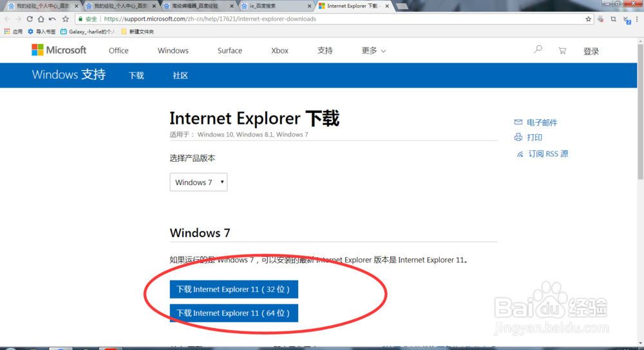Open 社区 in the blue navigation bar
The image size is (644, 350).
pyautogui.click(x=180, y=75)
